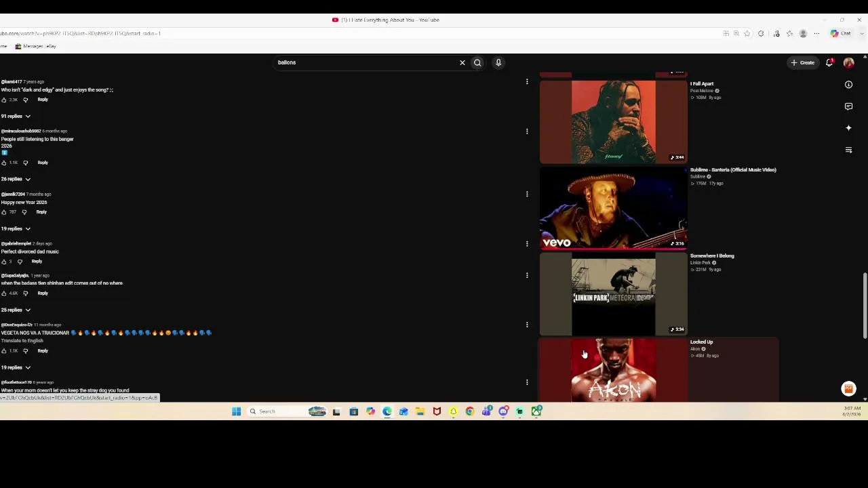Play Somewhere I Belong thumbnail
The image size is (868, 488).
coord(614,294)
